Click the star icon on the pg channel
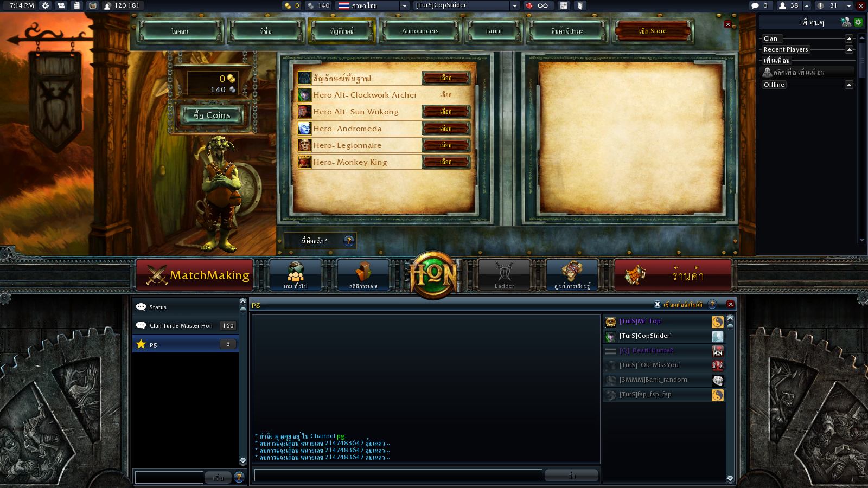This screenshot has width=868, height=488. tap(141, 344)
